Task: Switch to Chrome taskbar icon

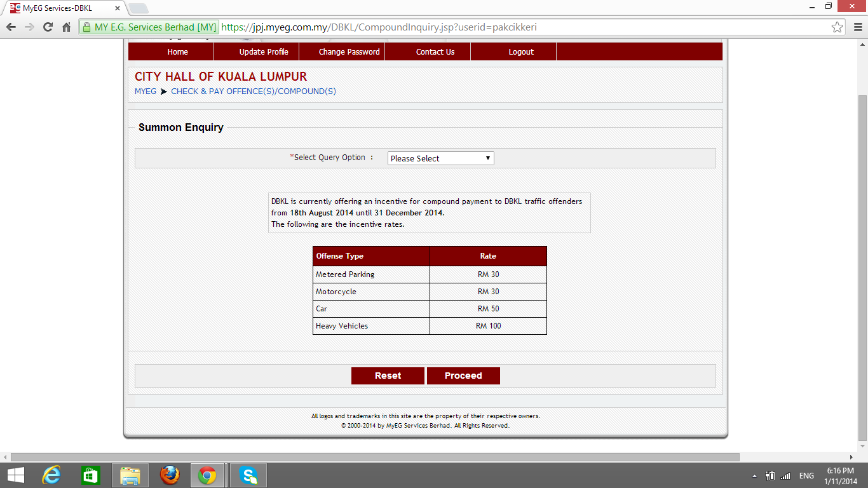Action: click(x=207, y=475)
